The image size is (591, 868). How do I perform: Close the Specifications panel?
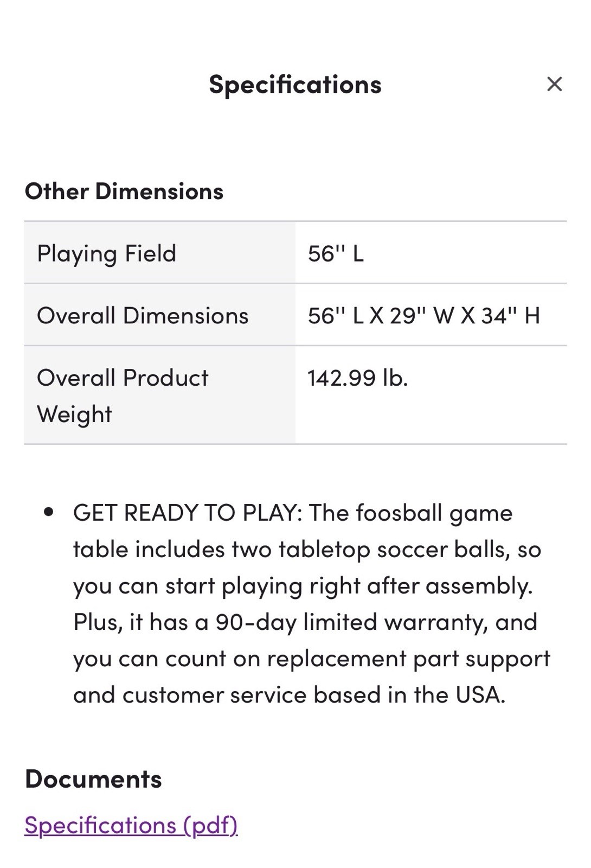coord(554,84)
